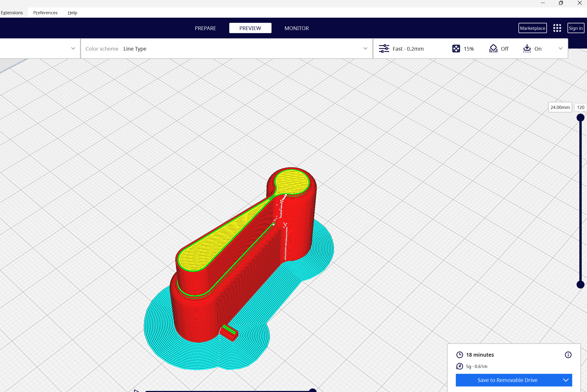Click the 18 minutes clock icon

click(460, 355)
